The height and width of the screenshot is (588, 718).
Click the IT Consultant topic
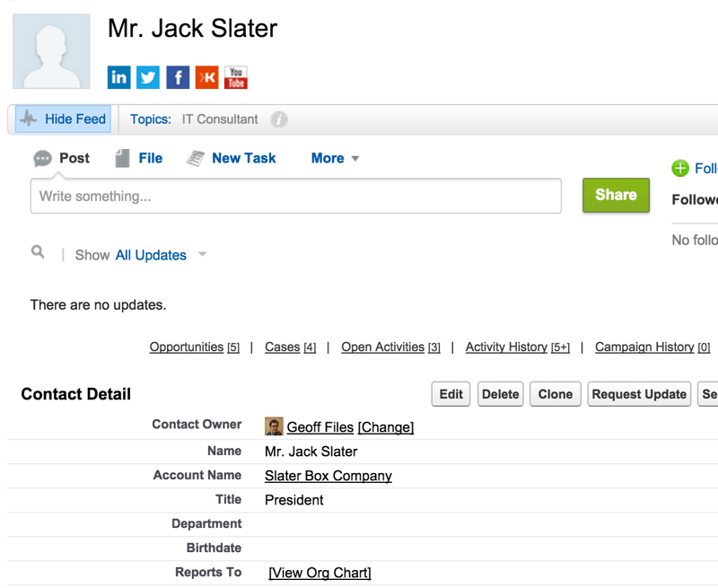coord(220,119)
